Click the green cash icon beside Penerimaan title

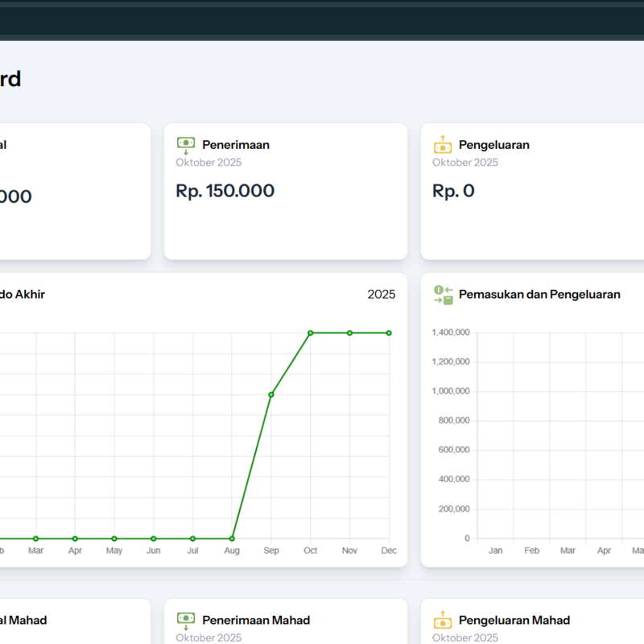tap(185, 145)
